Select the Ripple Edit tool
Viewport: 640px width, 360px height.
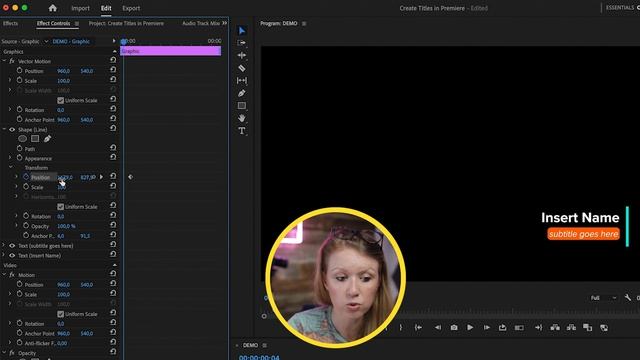pyautogui.click(x=242, y=55)
